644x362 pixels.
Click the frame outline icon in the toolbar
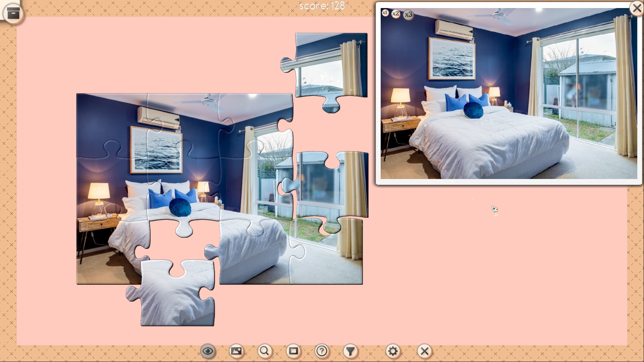click(x=294, y=351)
